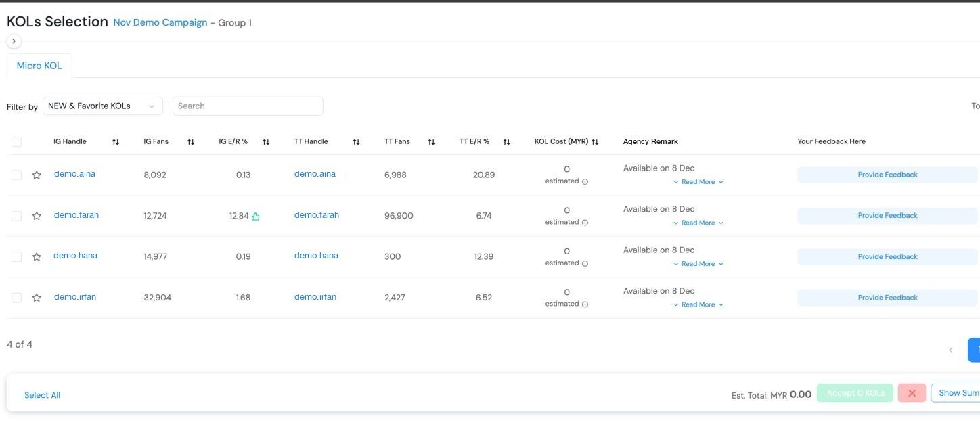
Task: Check the demo.hana row checkbox
Action: click(16, 256)
